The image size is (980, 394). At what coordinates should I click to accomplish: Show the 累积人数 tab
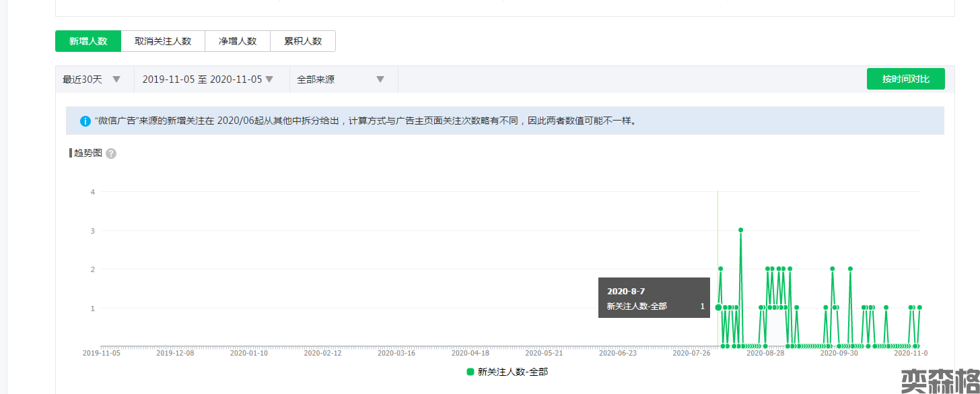coord(303,41)
